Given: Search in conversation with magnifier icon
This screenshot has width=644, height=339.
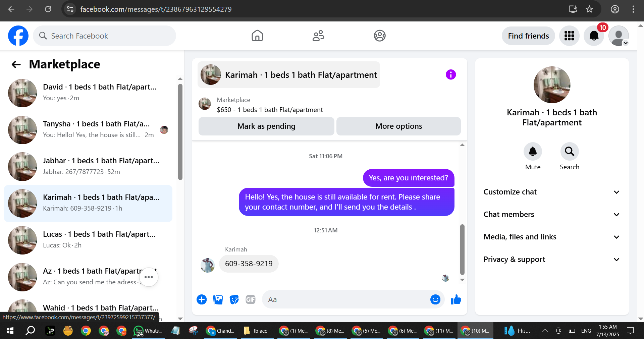Looking at the screenshot, I should pyautogui.click(x=570, y=152).
